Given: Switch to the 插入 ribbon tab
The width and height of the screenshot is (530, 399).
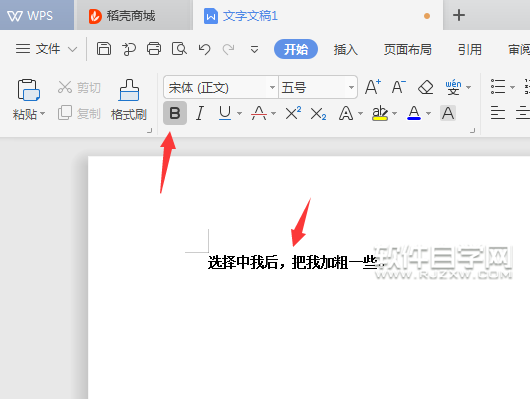Looking at the screenshot, I should [345, 50].
